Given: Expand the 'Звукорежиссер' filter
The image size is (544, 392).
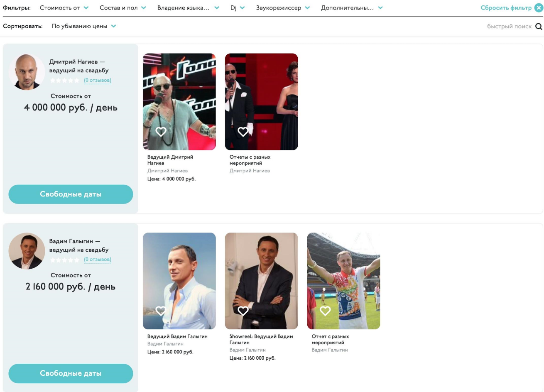Looking at the screenshot, I should 283,8.
